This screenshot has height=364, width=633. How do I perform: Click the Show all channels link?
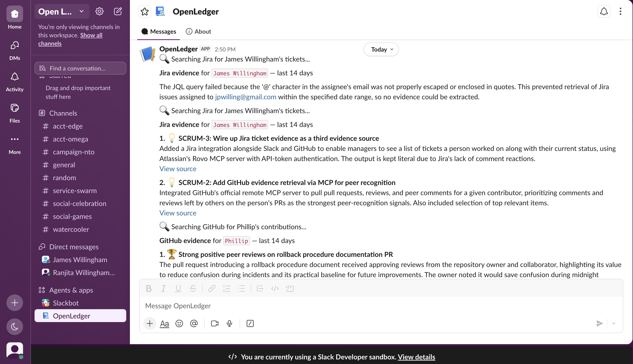click(70, 39)
